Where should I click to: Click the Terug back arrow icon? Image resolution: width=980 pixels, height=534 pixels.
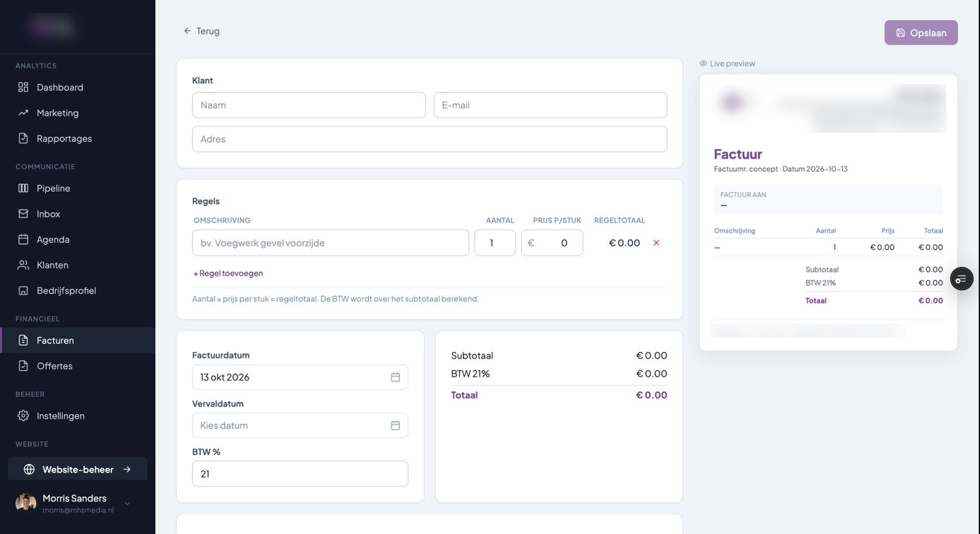(x=187, y=31)
